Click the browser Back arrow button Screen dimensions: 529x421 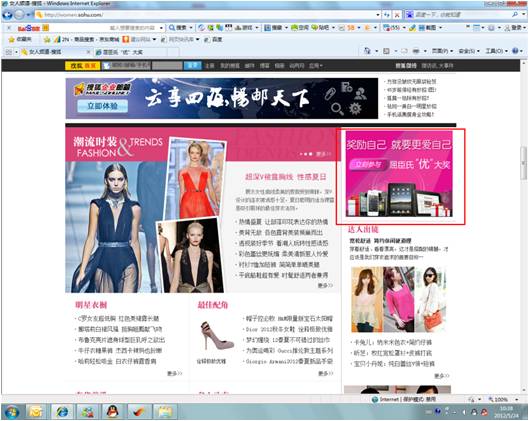[x=7, y=15]
